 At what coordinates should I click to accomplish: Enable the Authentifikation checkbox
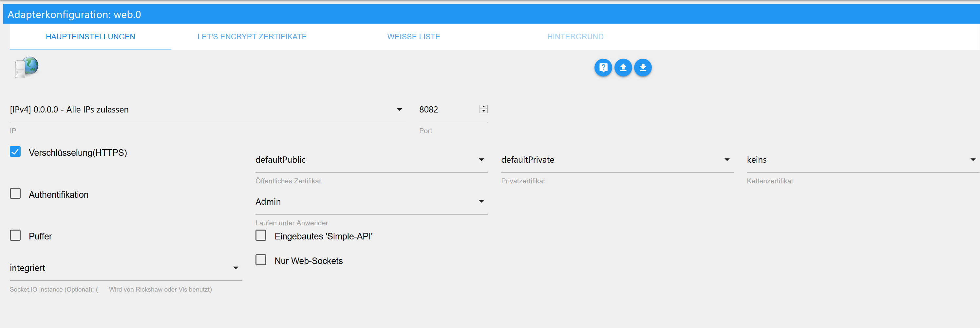click(15, 194)
